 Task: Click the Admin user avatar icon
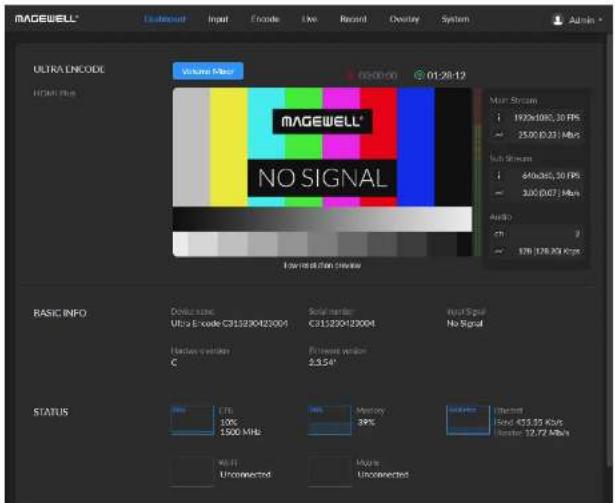pos(557,20)
